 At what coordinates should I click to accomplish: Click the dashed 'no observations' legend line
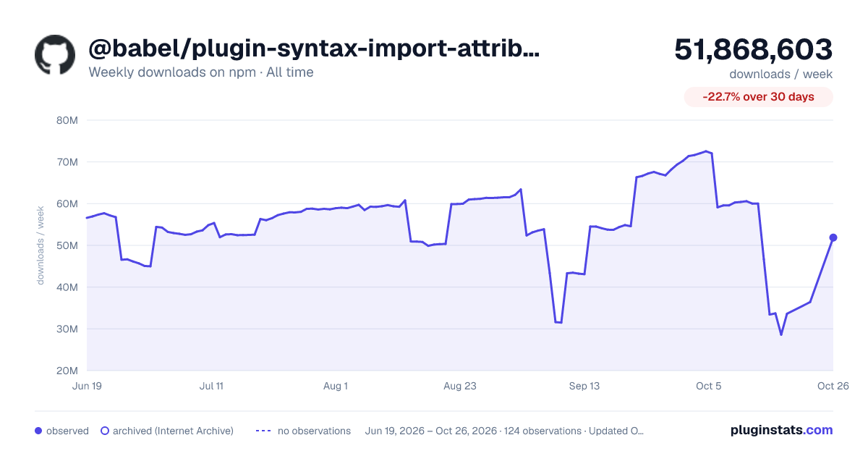(x=263, y=431)
